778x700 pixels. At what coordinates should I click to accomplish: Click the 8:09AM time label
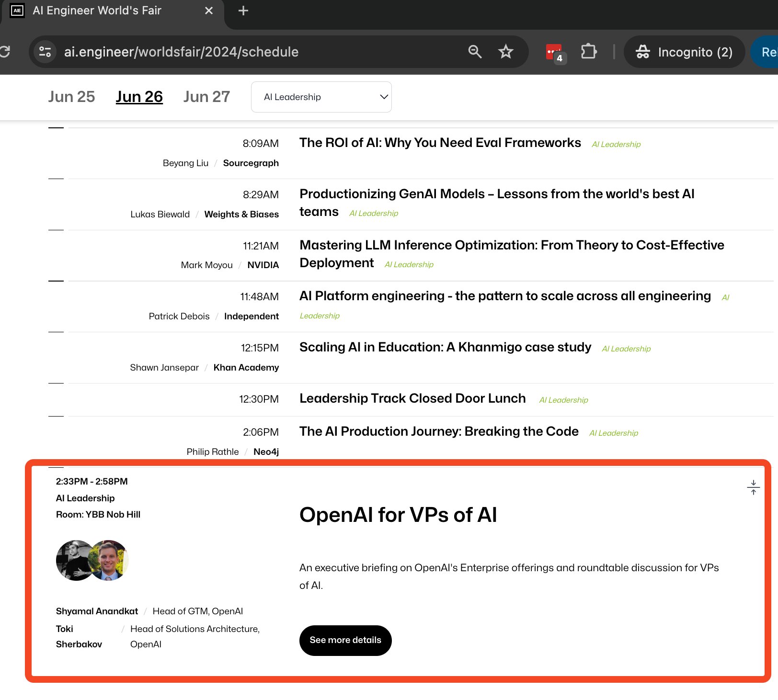[261, 143]
